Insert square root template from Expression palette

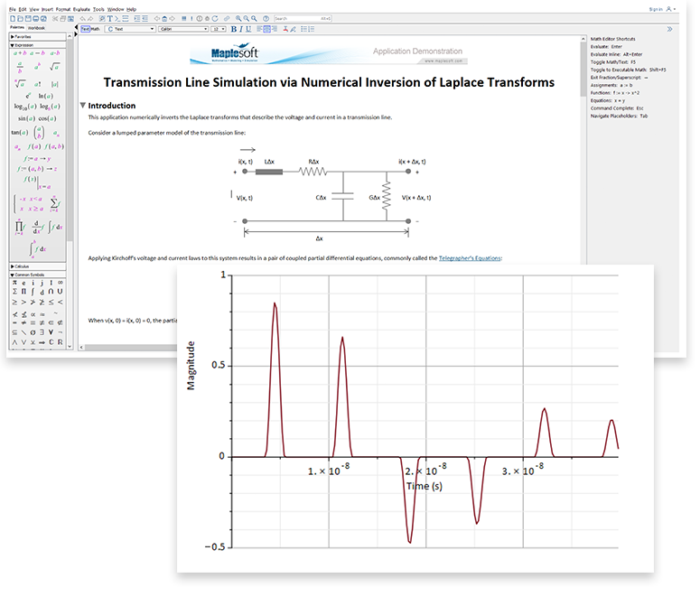coord(55,66)
